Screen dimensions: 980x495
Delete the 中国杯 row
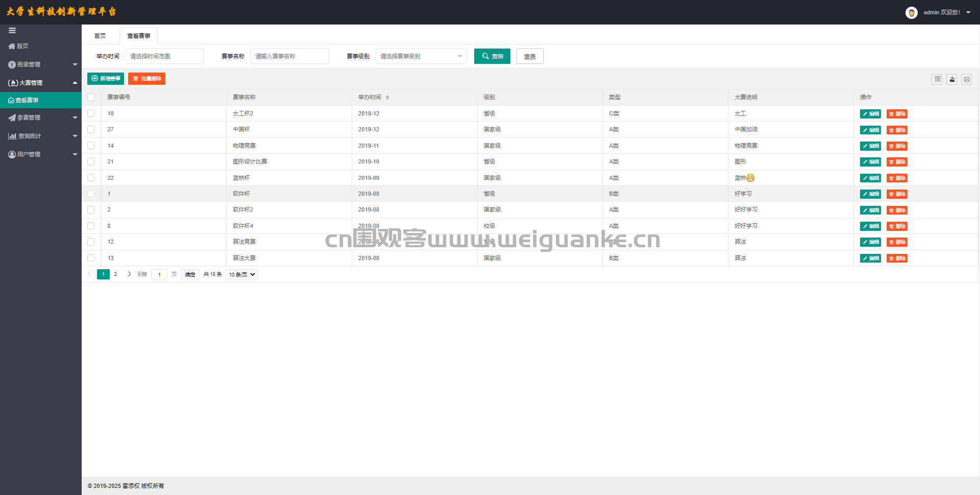897,130
